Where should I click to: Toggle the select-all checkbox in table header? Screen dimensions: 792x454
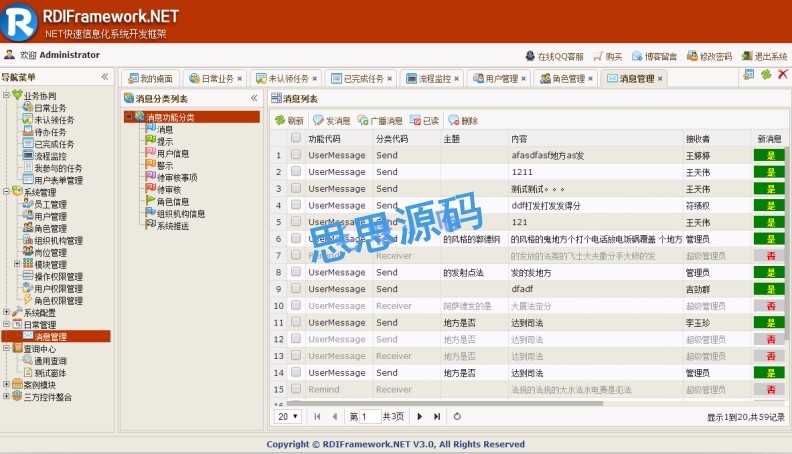(x=296, y=139)
